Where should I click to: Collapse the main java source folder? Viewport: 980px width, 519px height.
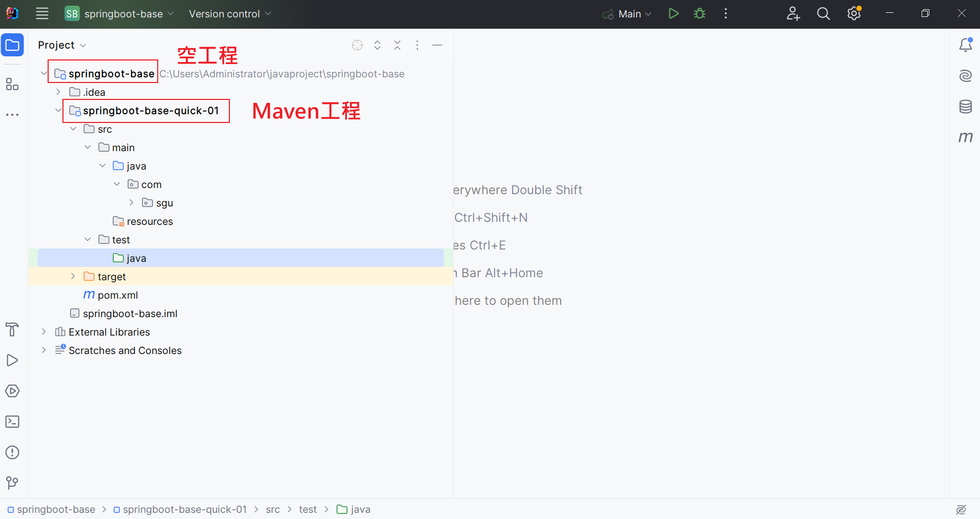(102, 166)
